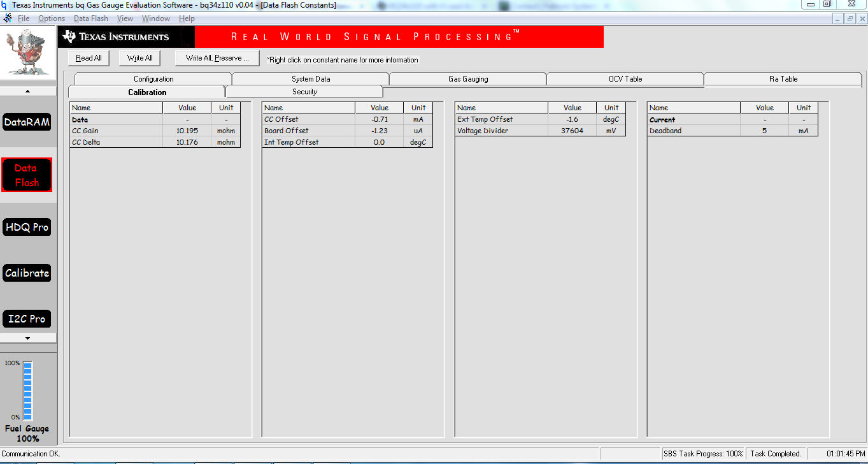868x464 pixels.
Task: Edit the CC Delta value 10.176
Action: coord(187,142)
